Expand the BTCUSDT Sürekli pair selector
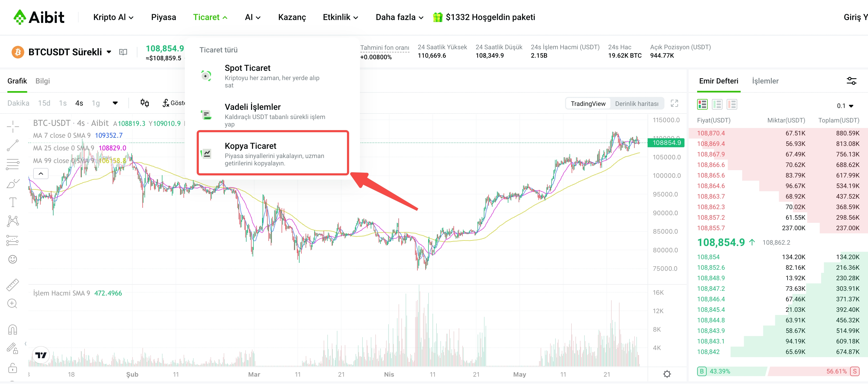This screenshot has height=384, width=868. pyautogui.click(x=109, y=52)
